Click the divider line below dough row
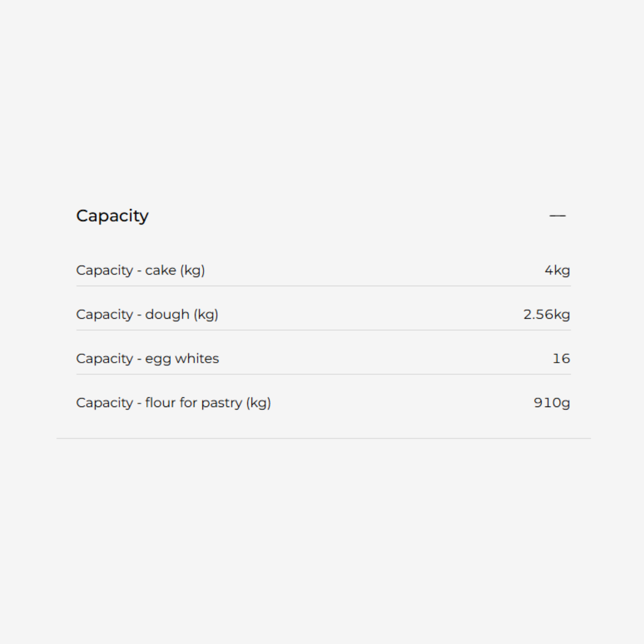Image resolution: width=644 pixels, height=644 pixels. pyautogui.click(x=323, y=330)
